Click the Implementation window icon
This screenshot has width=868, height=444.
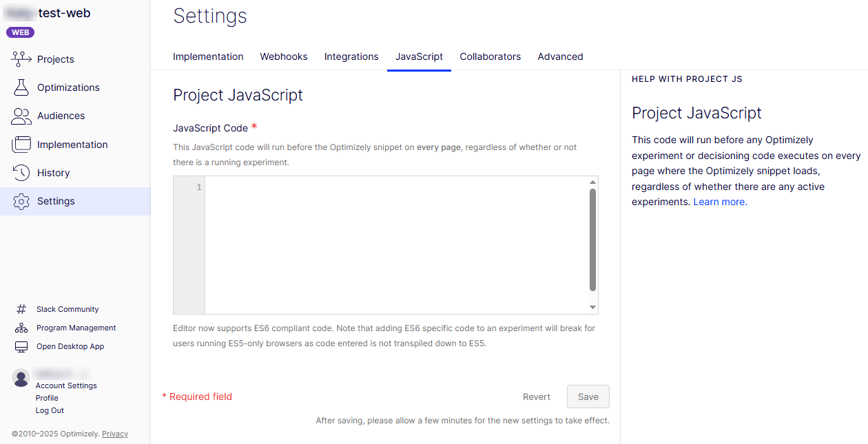pyautogui.click(x=21, y=145)
